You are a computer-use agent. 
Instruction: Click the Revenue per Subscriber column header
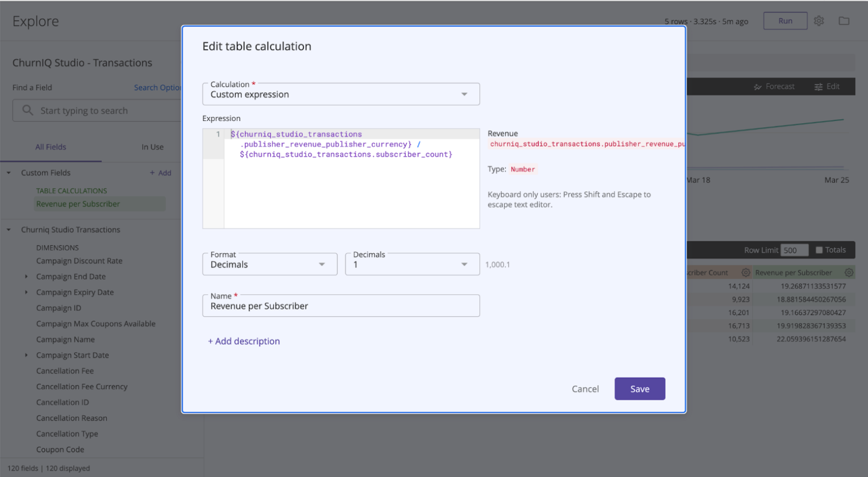click(793, 273)
